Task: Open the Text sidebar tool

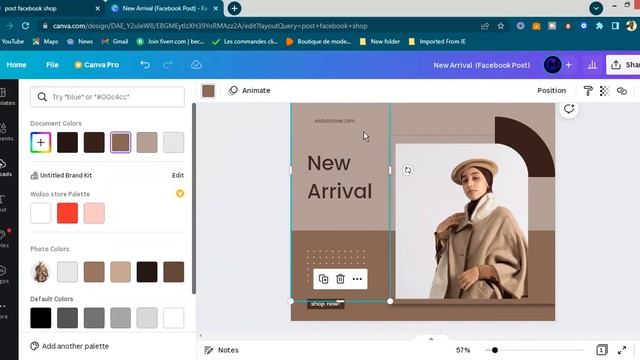Action: (3, 203)
